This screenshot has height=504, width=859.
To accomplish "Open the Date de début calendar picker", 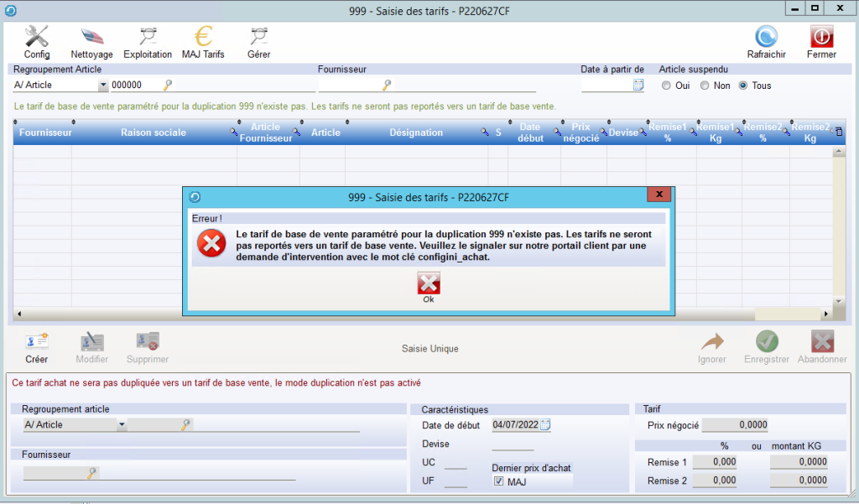I will [x=545, y=425].
